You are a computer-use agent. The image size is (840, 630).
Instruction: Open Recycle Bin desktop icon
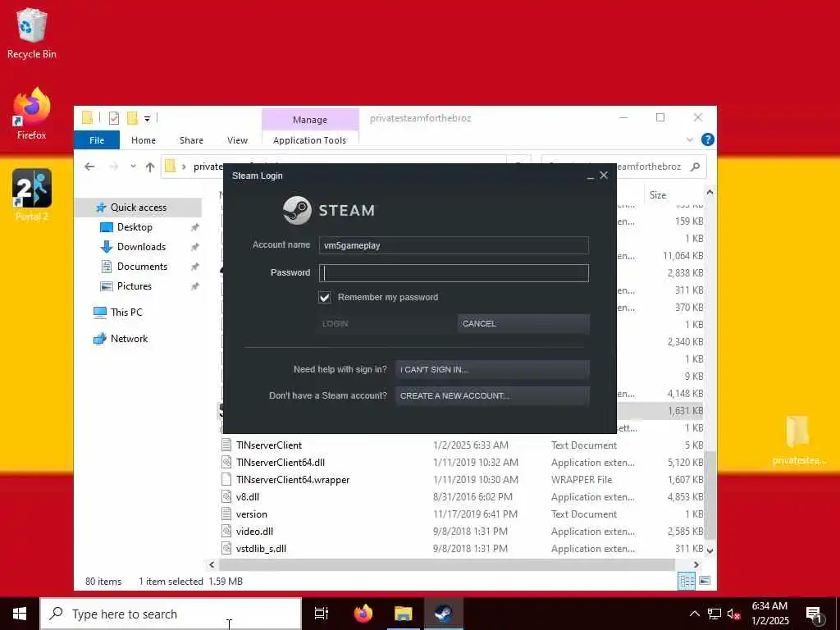[x=32, y=33]
